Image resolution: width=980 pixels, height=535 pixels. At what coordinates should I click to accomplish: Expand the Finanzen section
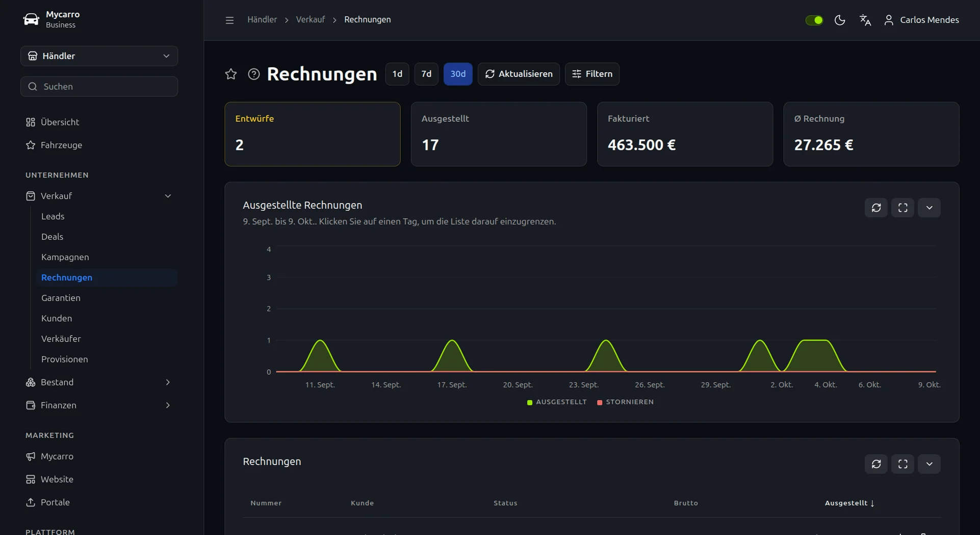[99, 405]
